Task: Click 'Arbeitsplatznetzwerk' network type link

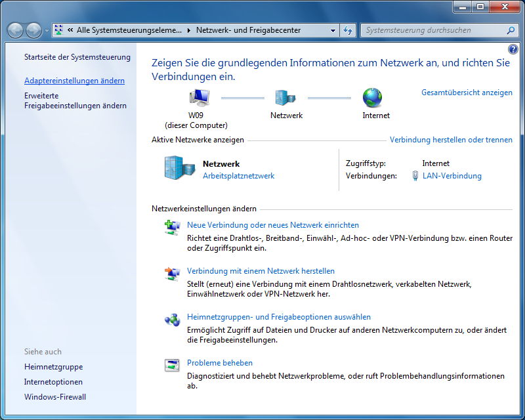Action: [x=238, y=176]
